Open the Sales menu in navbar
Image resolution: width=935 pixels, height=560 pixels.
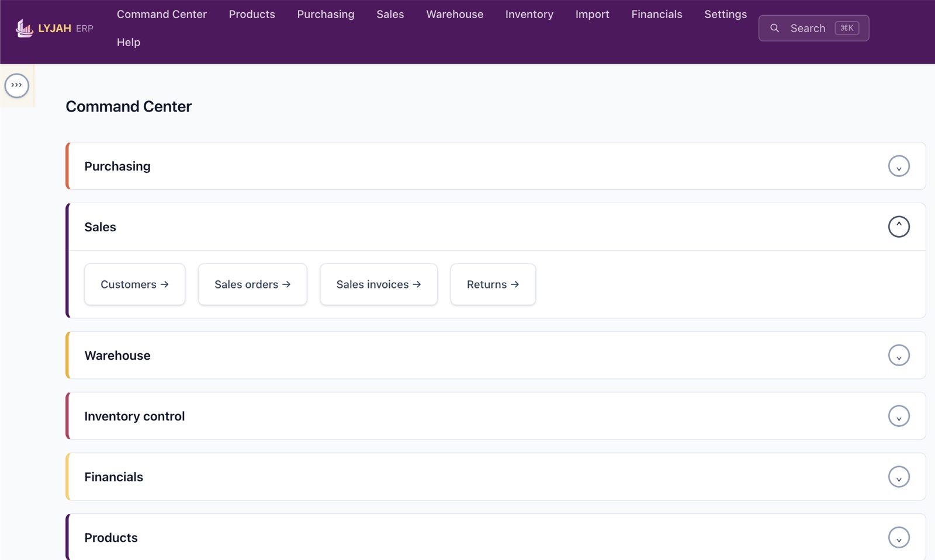(x=390, y=14)
